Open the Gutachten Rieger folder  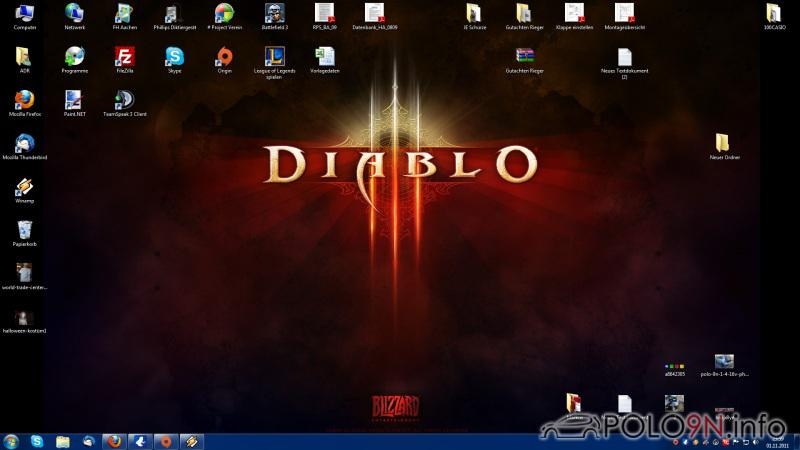coord(524,16)
